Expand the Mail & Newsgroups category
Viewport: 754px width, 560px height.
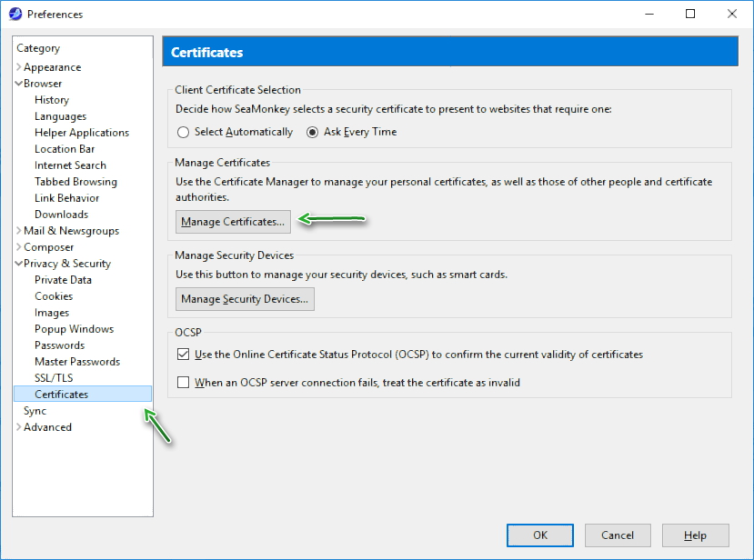pos(19,231)
